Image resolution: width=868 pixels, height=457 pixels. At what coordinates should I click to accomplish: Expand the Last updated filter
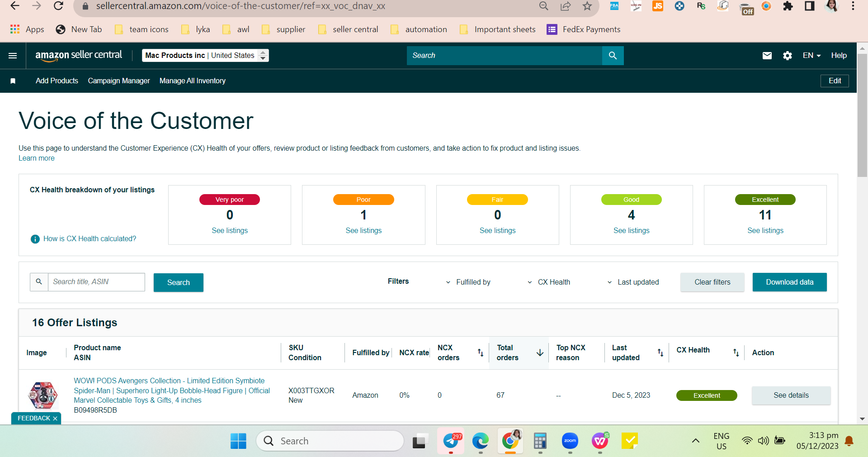[x=633, y=282]
